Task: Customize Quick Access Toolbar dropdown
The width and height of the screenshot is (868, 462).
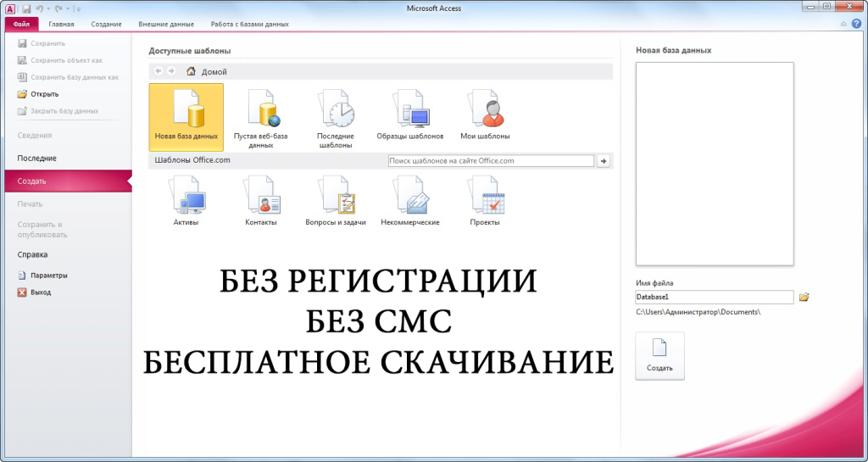Action: (x=77, y=9)
